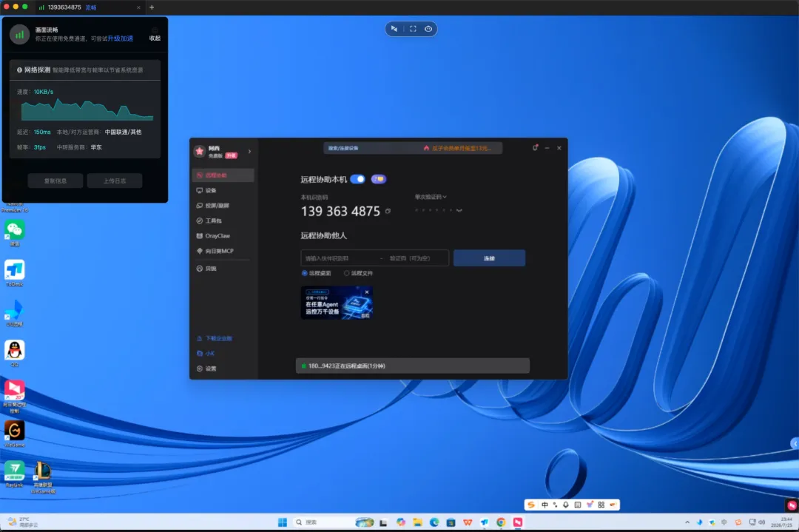Toggle the Sogou 中 language mode
Viewport: 799px width, 532px height.
click(x=545, y=505)
